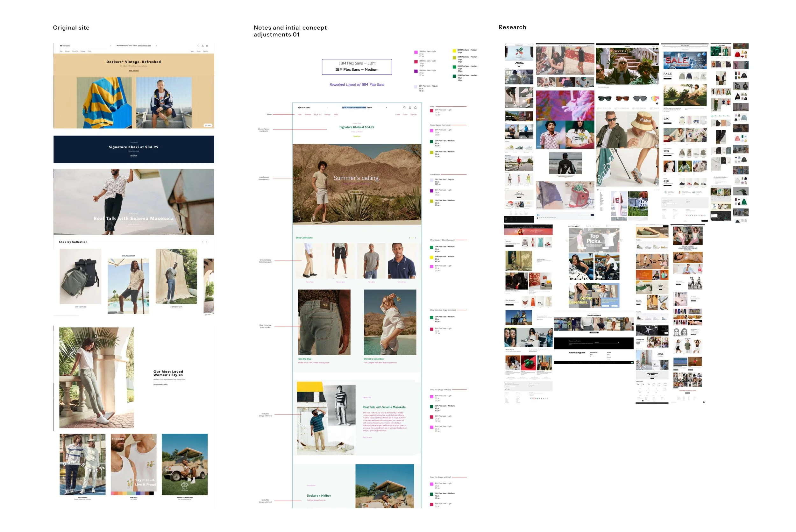The height and width of the screenshot is (532, 796).
Task: Click Dockers logo in the original site header
Action: 65,46
